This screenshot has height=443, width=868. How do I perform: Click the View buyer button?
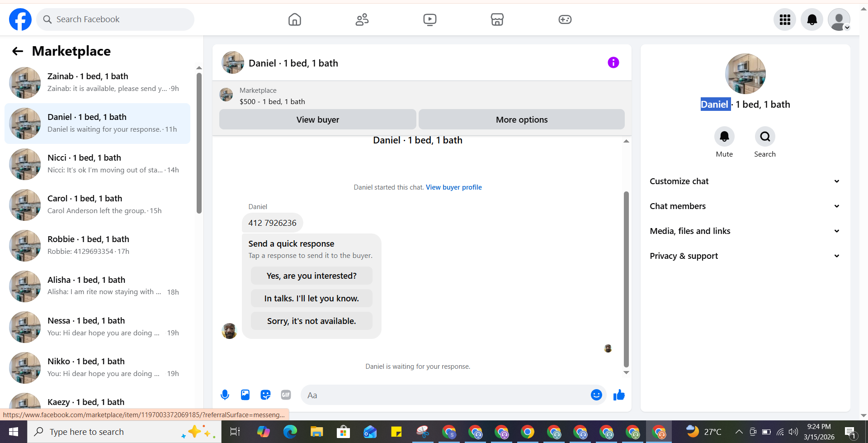pos(318,119)
